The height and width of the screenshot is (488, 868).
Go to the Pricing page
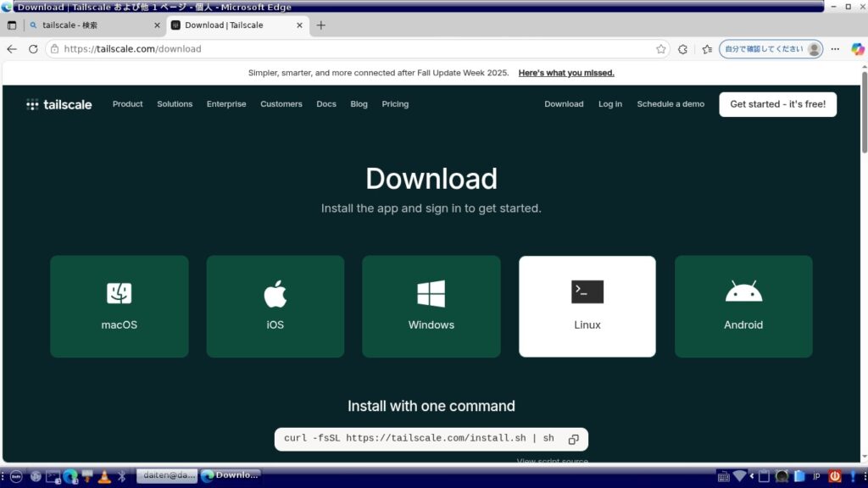point(395,104)
